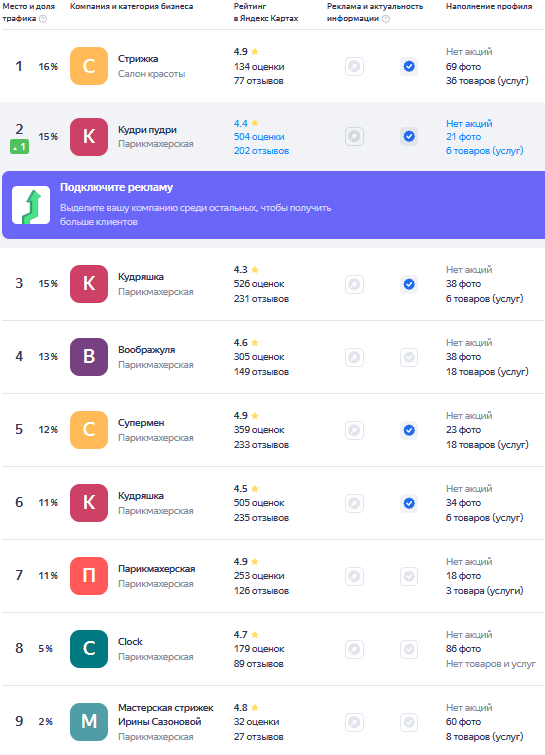Select the Воображуля company name
This screenshot has width=545, height=755.
click(146, 350)
